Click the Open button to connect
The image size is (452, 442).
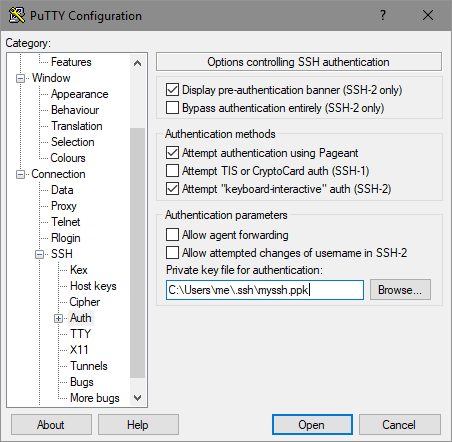(312, 425)
